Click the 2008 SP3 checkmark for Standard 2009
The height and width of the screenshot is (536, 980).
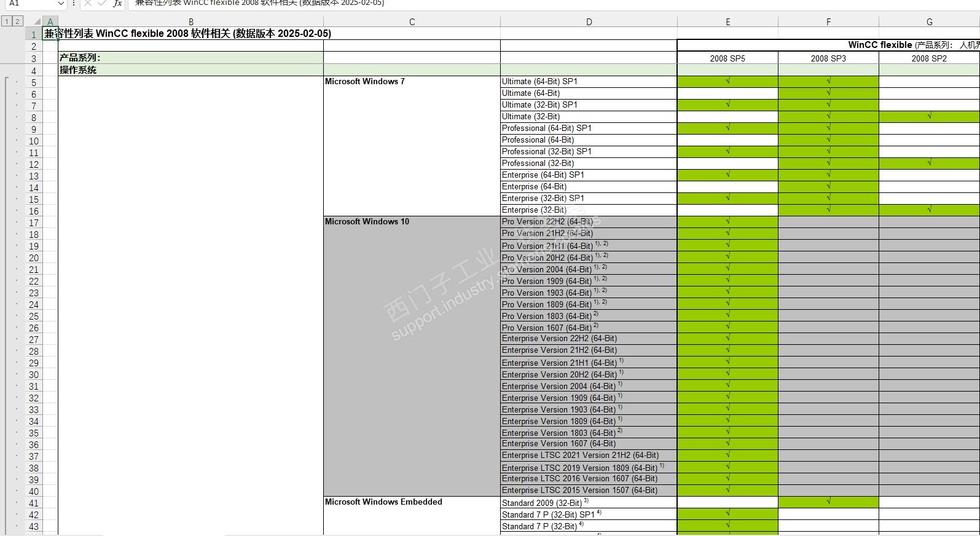[828, 502]
